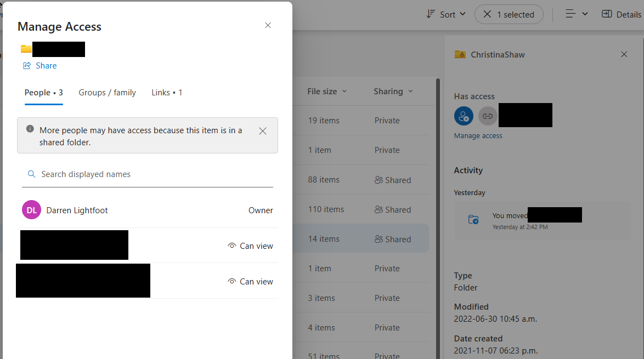Click the link sharing icon under Has access

(x=488, y=116)
